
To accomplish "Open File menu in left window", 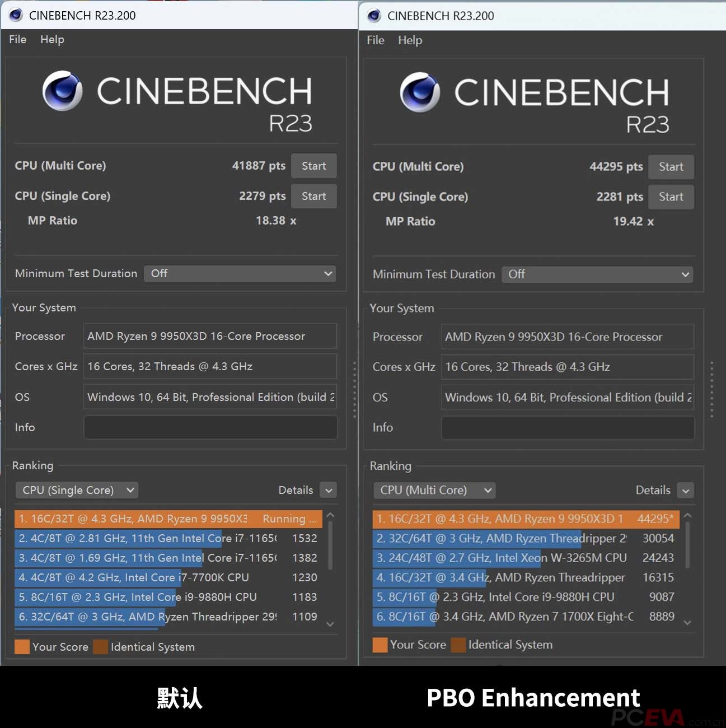I will (x=17, y=39).
